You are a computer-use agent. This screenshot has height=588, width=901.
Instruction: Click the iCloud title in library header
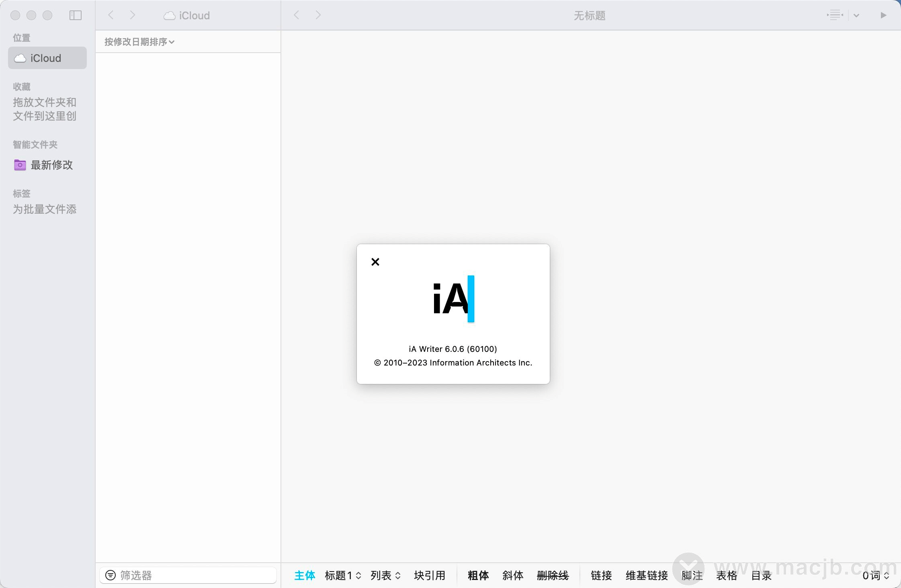(x=187, y=15)
